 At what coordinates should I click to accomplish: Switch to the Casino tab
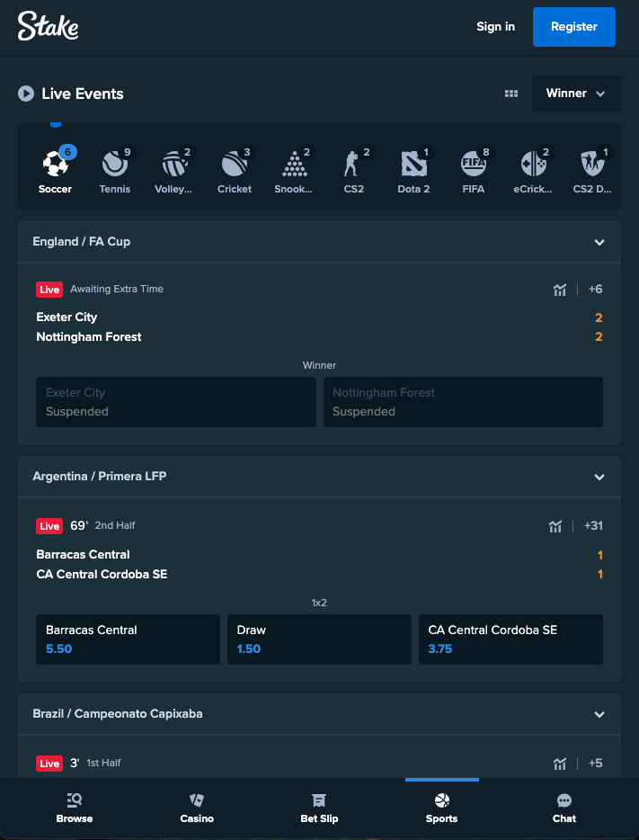[197, 808]
